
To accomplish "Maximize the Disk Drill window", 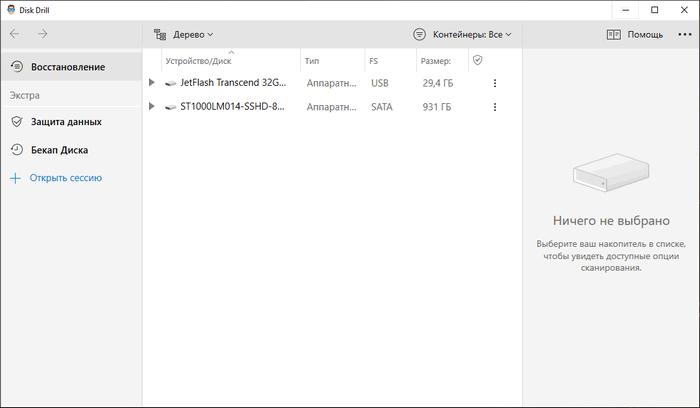I will (654, 10).
